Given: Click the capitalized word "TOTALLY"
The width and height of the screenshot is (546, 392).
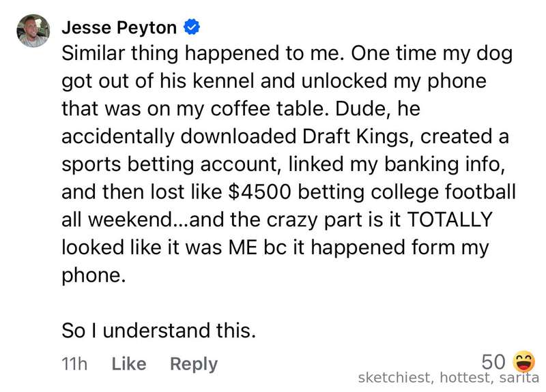Looking at the screenshot, I should [x=450, y=220].
